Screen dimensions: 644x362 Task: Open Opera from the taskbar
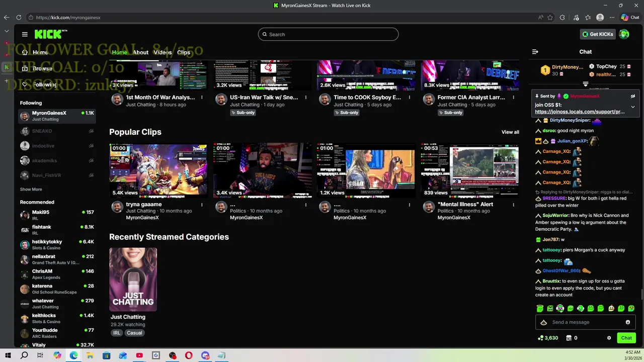pyautogui.click(x=189, y=355)
